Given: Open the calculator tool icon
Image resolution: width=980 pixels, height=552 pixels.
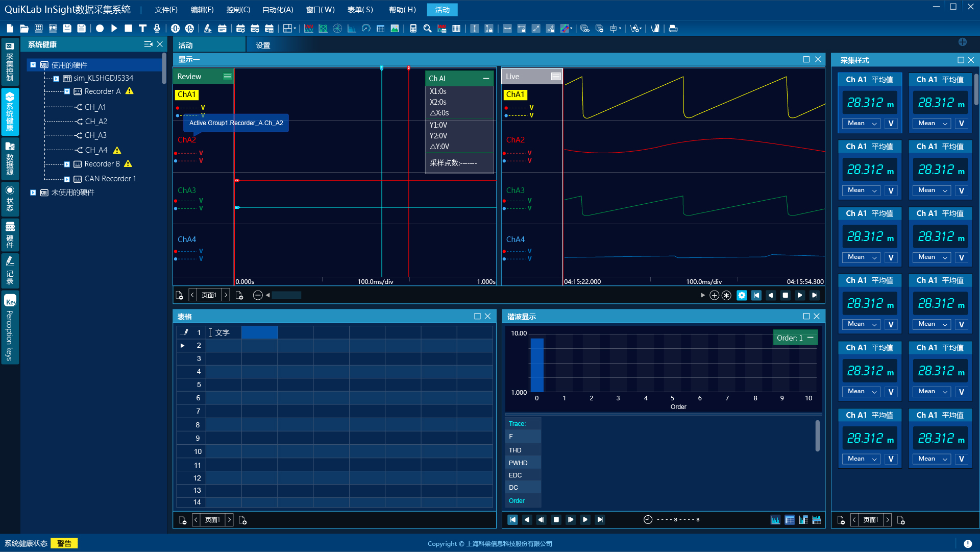Looking at the screenshot, I should point(413,29).
